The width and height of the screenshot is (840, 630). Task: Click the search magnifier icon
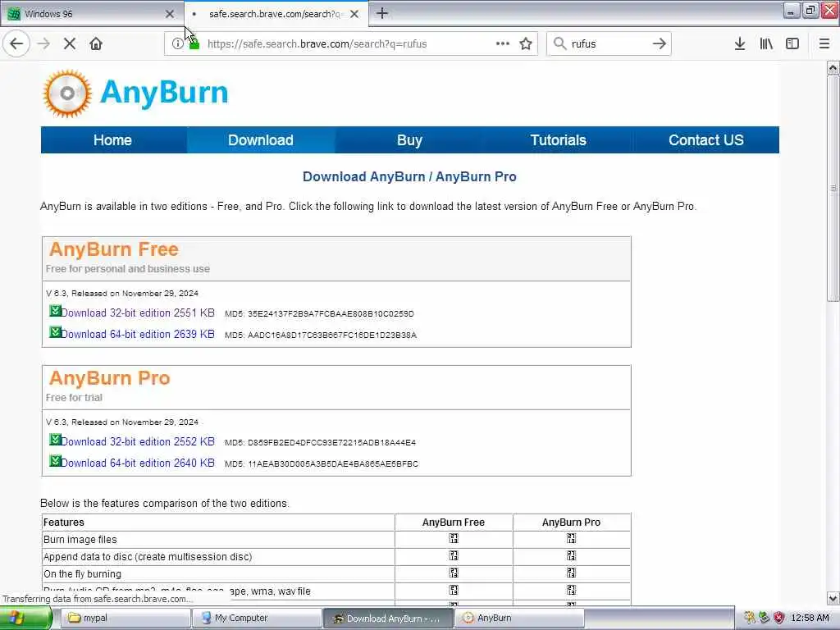(559, 43)
